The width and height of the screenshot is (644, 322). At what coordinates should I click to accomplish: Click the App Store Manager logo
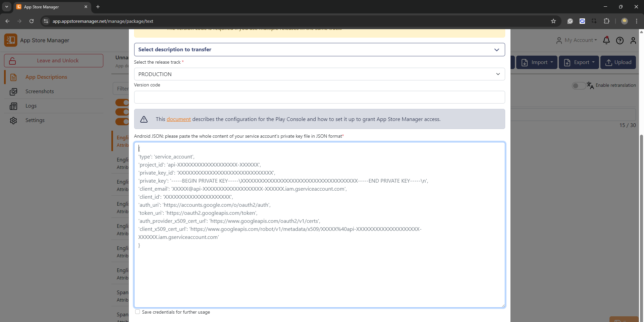click(x=11, y=40)
